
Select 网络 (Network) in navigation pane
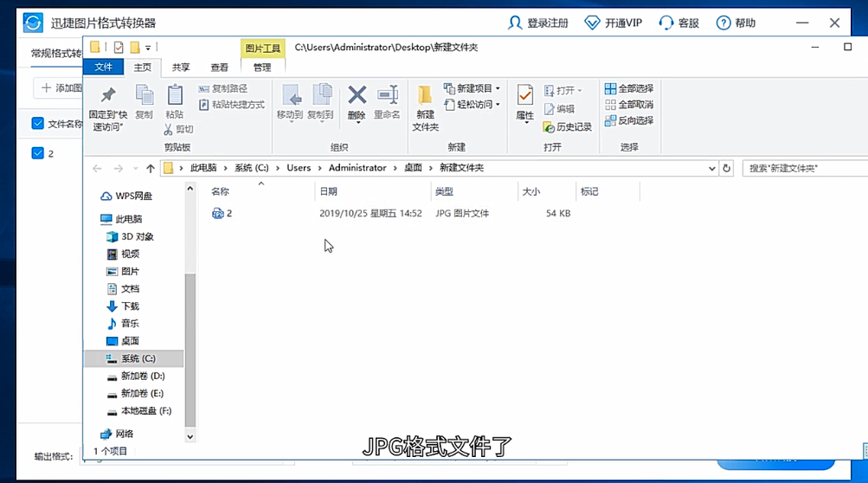point(118,434)
